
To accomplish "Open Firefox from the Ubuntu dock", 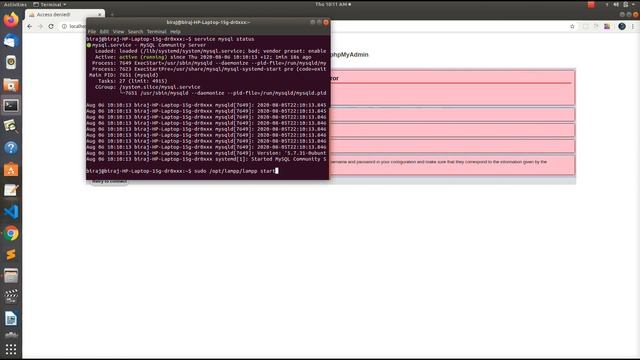I will point(11,20).
